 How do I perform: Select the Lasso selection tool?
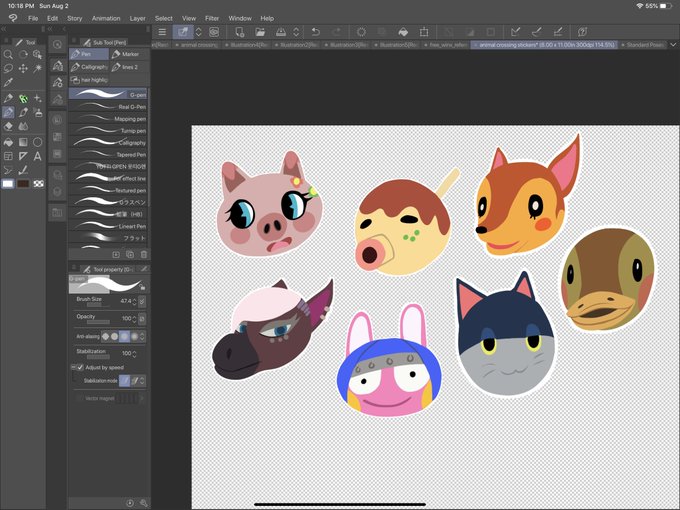8,69
